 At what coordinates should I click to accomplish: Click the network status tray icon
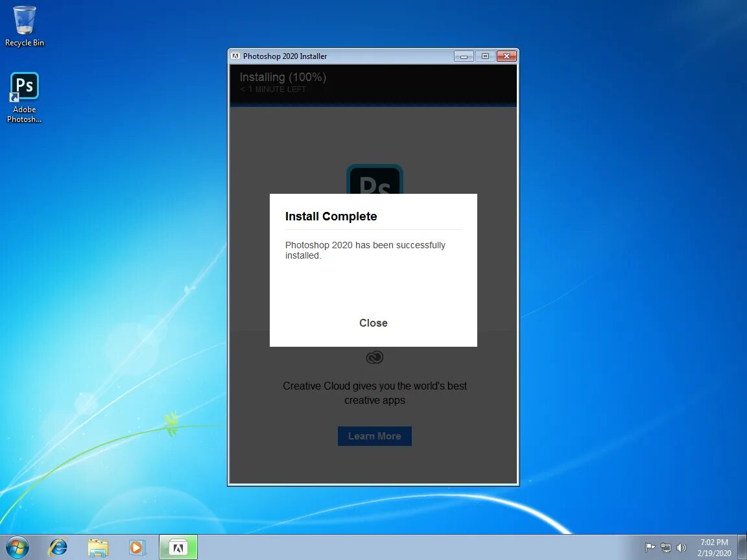(x=665, y=548)
